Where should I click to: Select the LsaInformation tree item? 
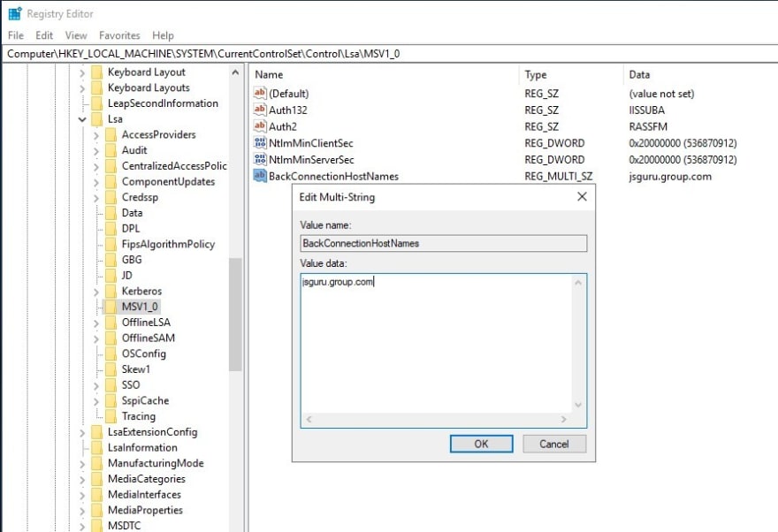(142, 448)
